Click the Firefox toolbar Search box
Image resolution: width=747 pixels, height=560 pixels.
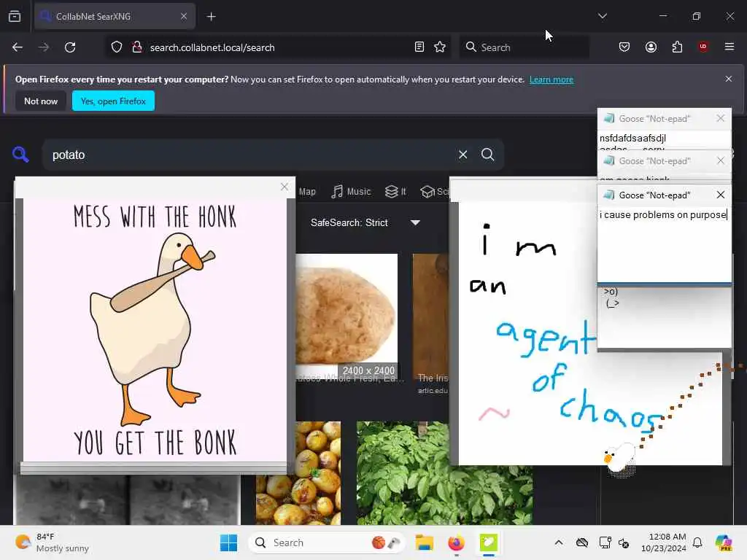point(524,47)
